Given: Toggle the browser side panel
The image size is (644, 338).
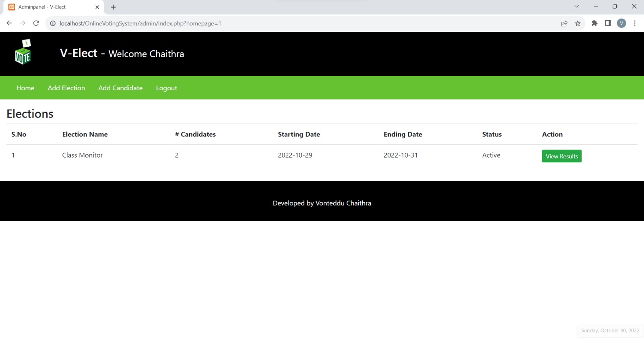Looking at the screenshot, I should pyautogui.click(x=608, y=23).
